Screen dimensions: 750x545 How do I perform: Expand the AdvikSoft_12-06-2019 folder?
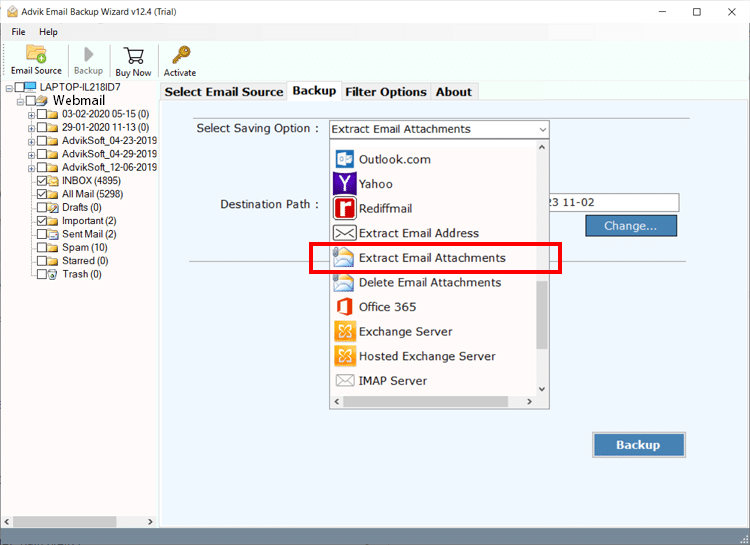31,168
